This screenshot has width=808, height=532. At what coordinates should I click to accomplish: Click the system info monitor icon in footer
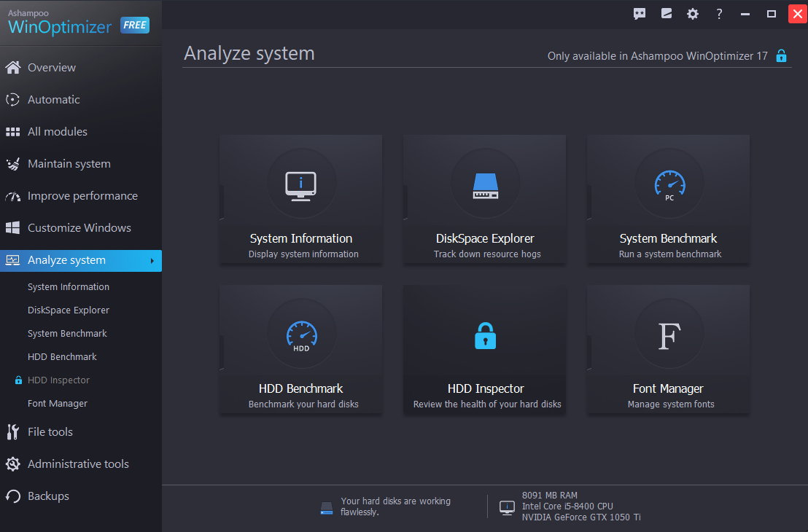click(x=507, y=507)
